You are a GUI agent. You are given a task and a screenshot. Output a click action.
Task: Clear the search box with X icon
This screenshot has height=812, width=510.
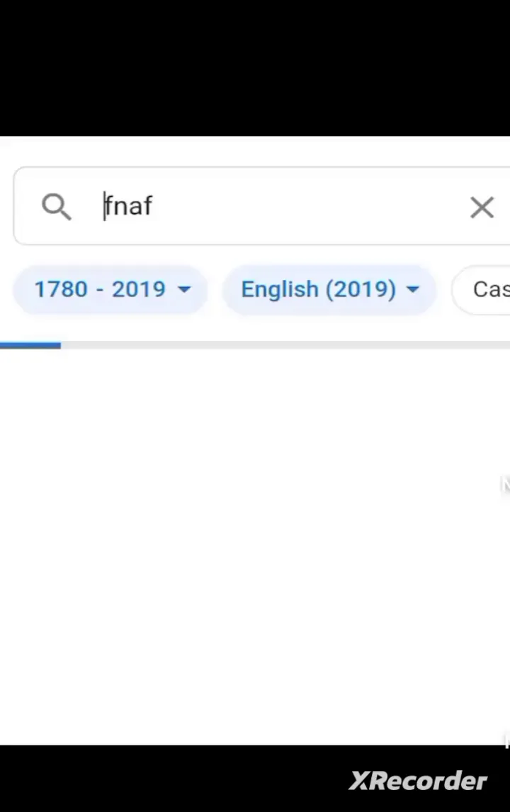tap(482, 208)
